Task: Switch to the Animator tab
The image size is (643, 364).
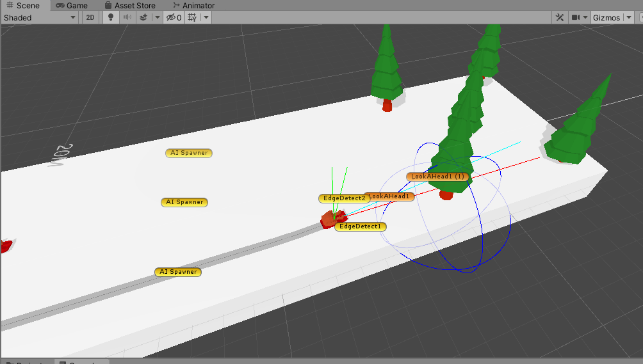Action: pos(193,5)
